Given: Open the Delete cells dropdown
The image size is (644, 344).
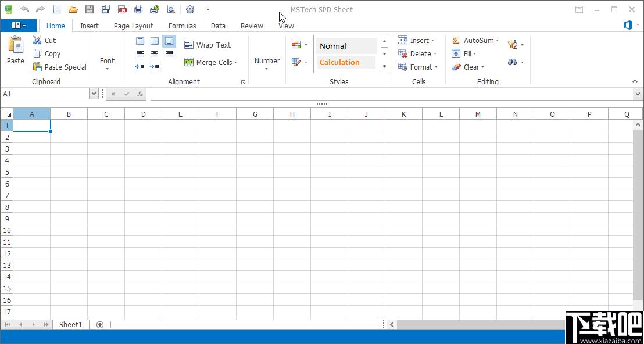Looking at the screenshot, I should pyautogui.click(x=417, y=54).
